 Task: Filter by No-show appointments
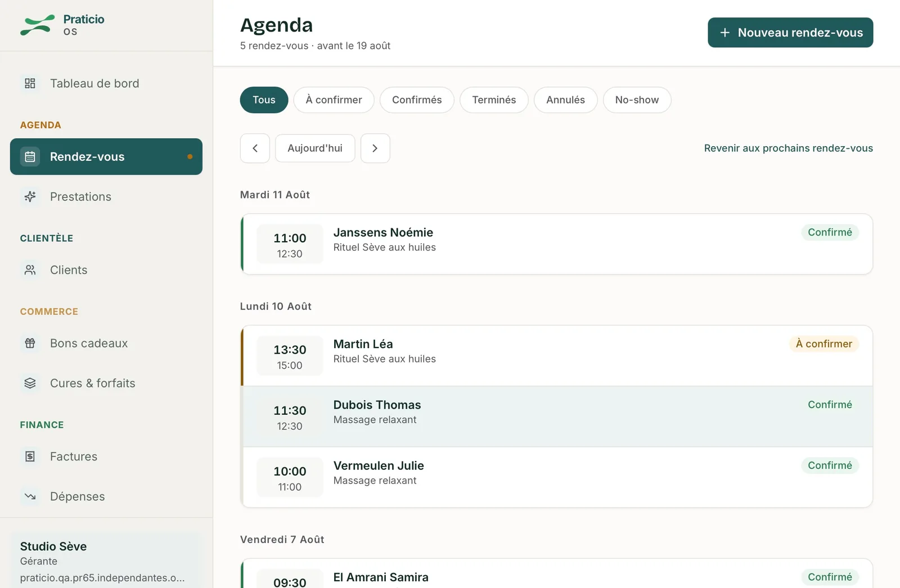[x=637, y=100]
